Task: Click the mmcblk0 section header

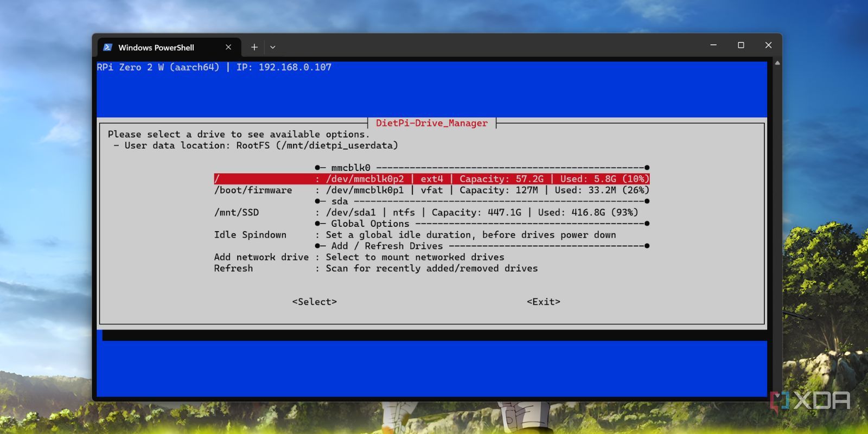Action: coord(482,168)
